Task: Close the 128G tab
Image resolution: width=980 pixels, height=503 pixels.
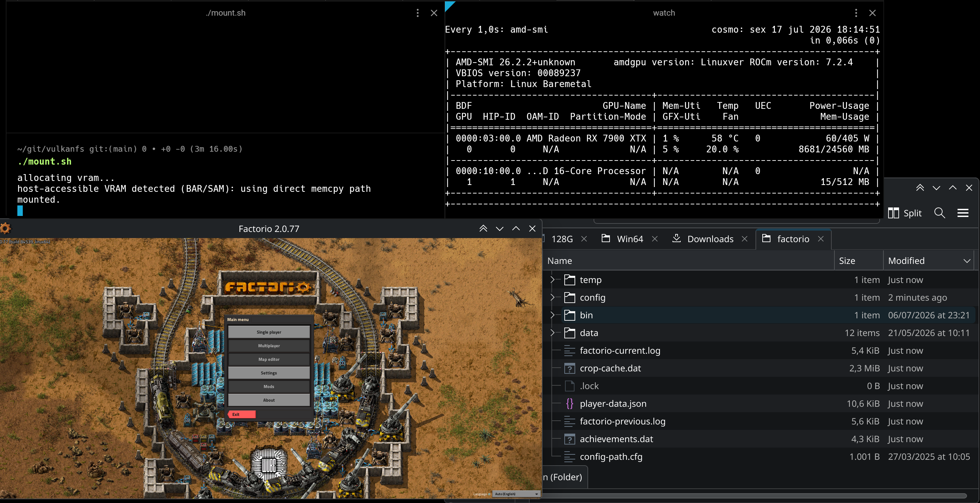Action: (x=584, y=239)
